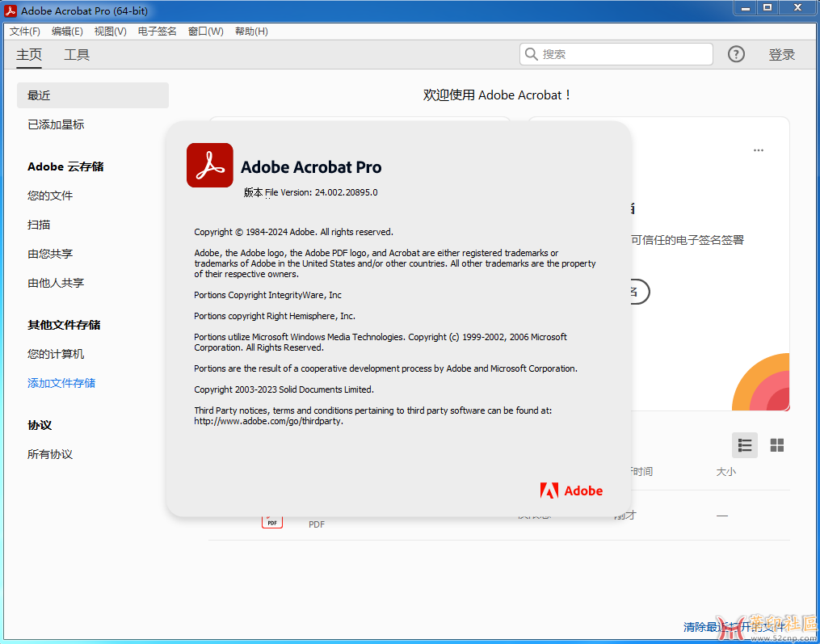Click the Solid Documents Limited copyright line
Viewport: 820px width, 644px height.
(284, 389)
